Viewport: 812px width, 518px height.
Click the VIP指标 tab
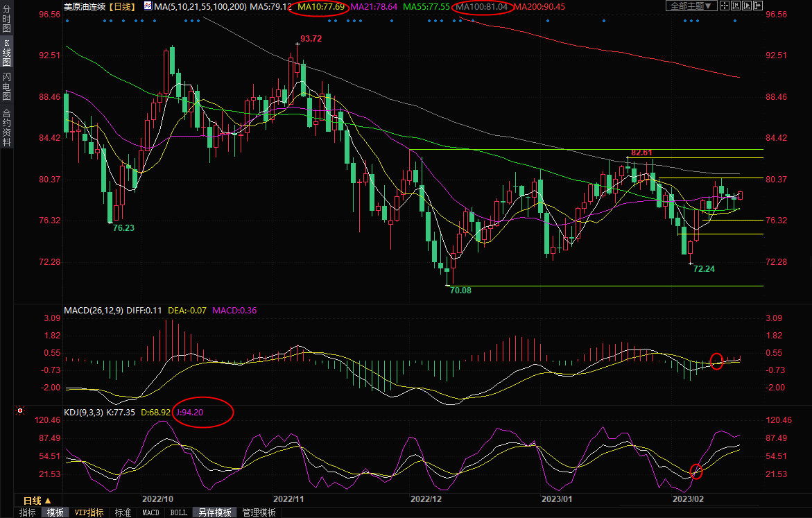click(x=89, y=512)
